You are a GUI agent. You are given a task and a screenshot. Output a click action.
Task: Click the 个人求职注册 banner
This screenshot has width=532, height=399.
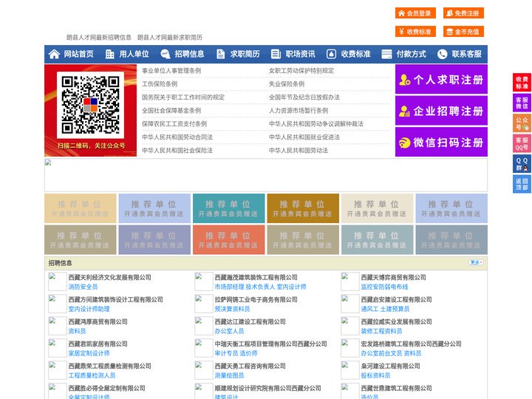(x=441, y=79)
